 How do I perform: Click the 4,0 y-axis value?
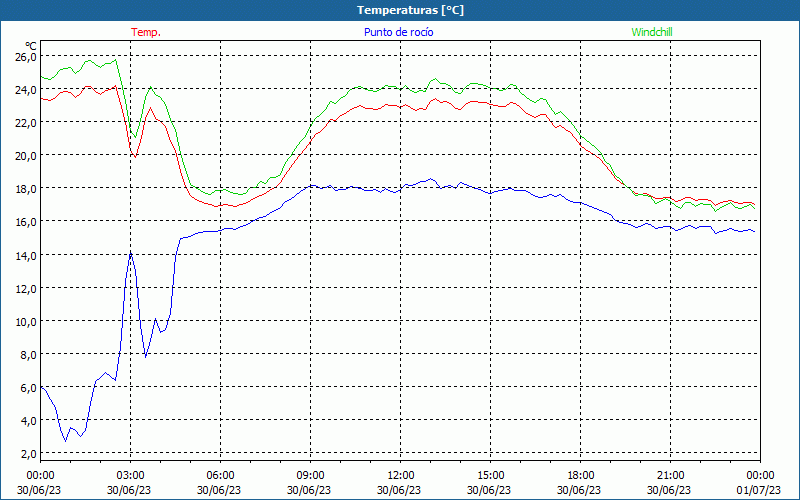(x=28, y=421)
